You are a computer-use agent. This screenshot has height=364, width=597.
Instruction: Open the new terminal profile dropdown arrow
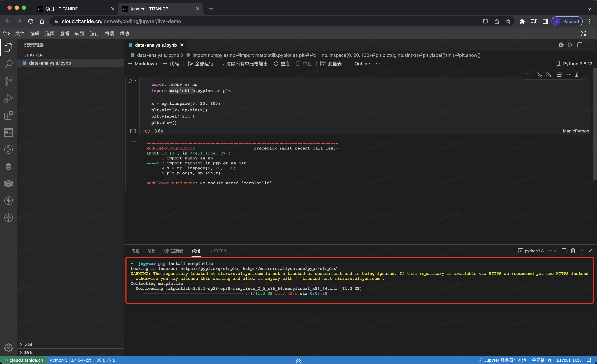click(556, 251)
